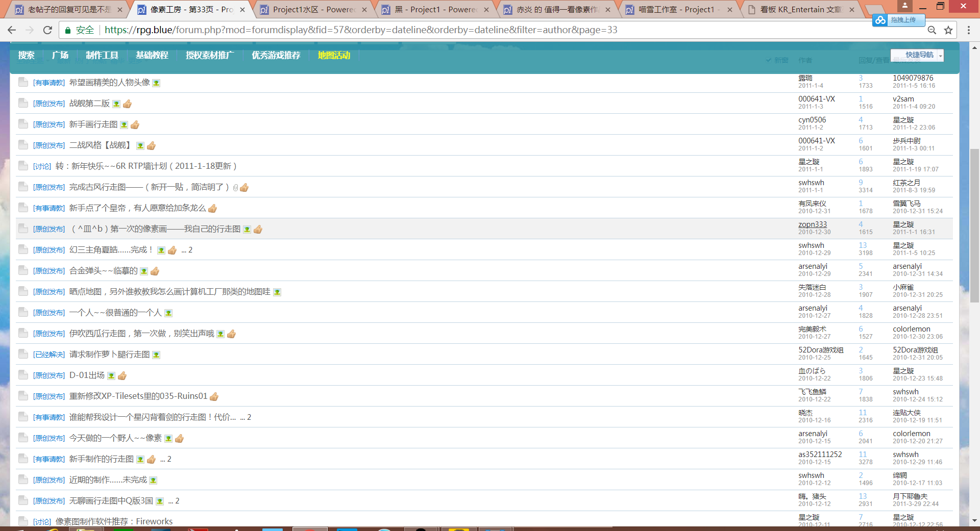Click image icon beside 晒点地图 thread

coord(277,292)
